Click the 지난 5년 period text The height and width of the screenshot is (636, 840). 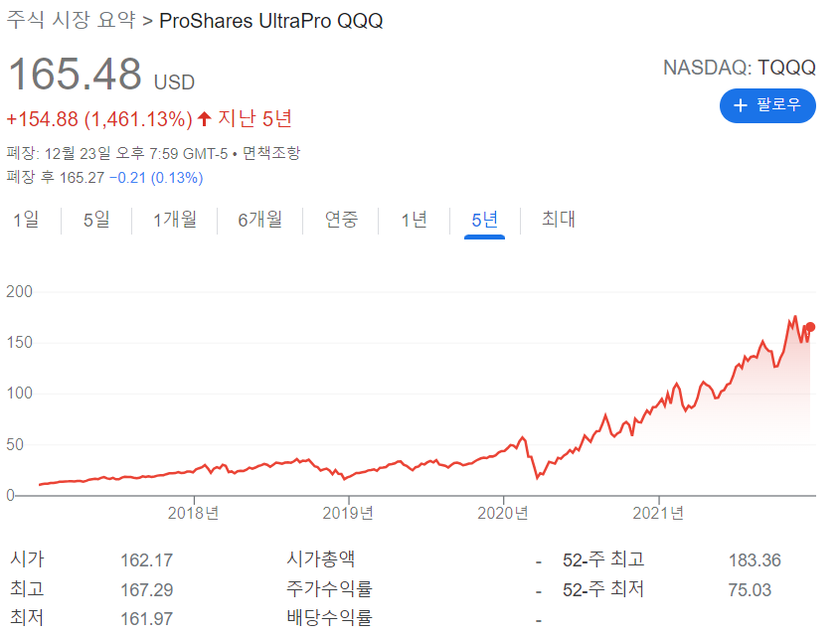[254, 118]
